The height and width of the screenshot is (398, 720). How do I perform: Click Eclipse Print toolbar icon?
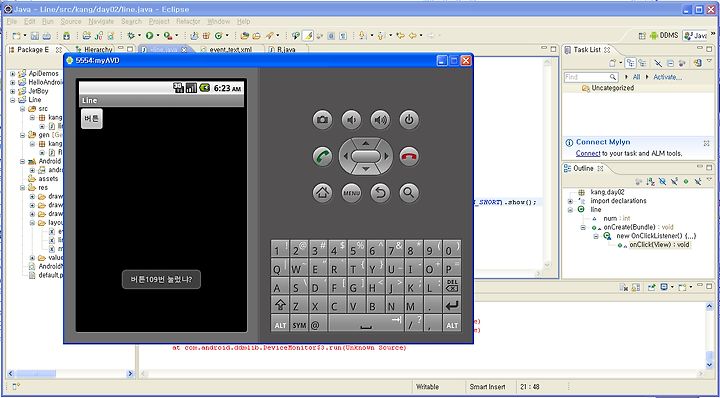47,36
